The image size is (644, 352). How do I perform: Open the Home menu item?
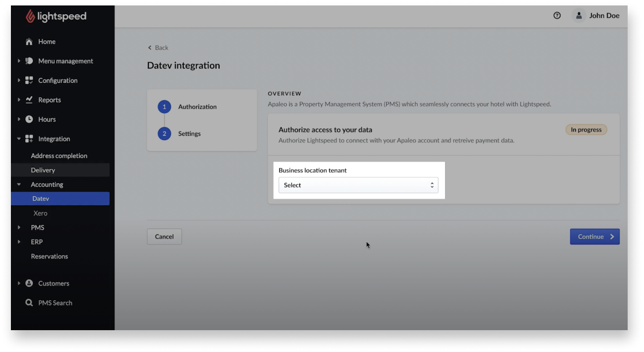point(47,41)
